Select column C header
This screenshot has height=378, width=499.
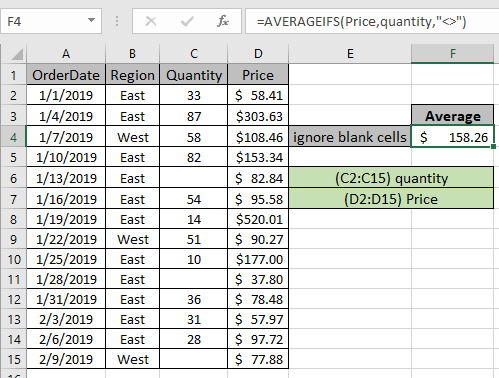coord(194,54)
